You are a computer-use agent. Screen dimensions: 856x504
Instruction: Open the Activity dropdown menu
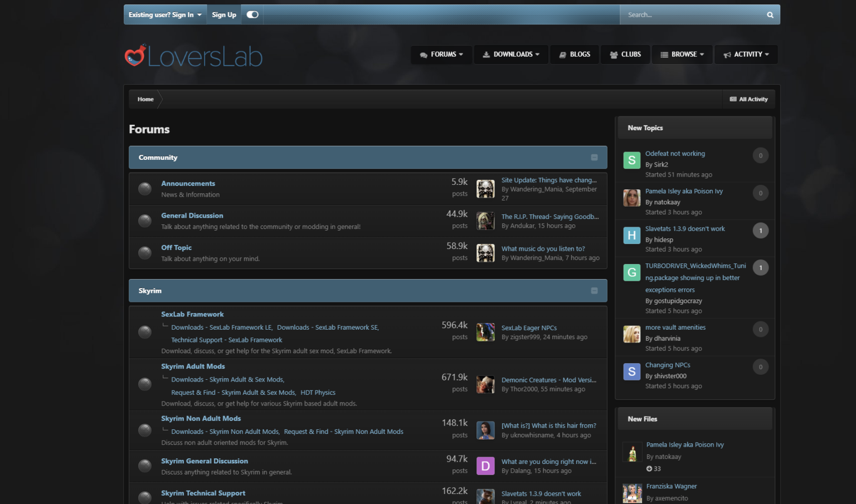746,55
